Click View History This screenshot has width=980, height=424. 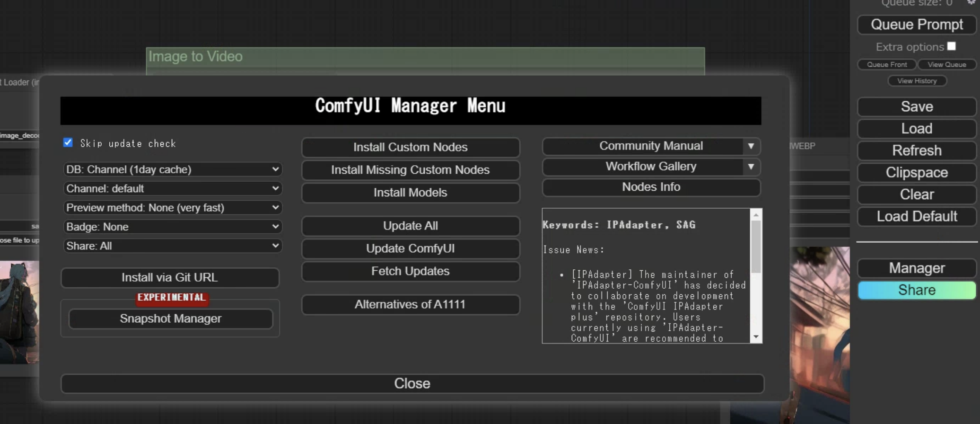[917, 81]
